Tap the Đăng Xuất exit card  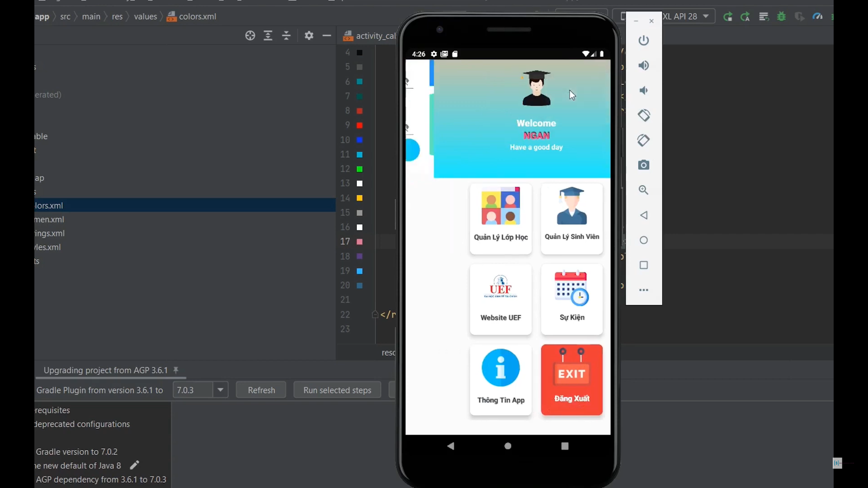coord(572,380)
